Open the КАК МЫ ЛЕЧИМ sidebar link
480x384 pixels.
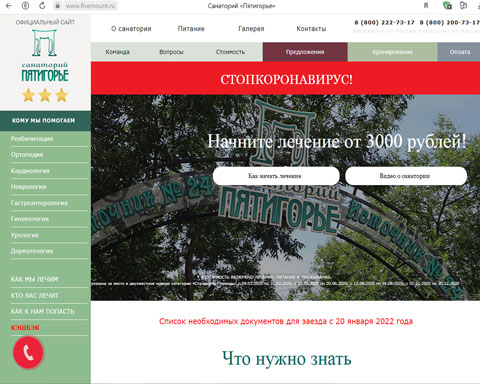(34, 279)
